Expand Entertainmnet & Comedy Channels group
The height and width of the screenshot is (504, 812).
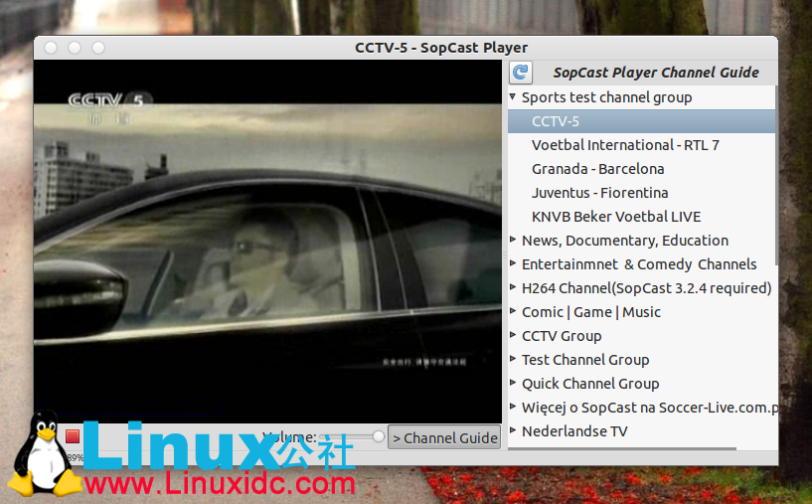coord(513,263)
